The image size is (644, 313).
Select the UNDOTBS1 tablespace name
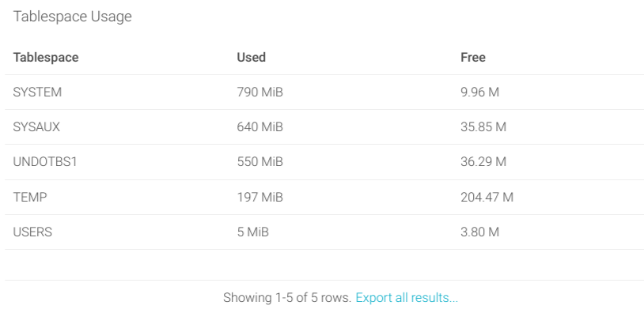pos(45,161)
